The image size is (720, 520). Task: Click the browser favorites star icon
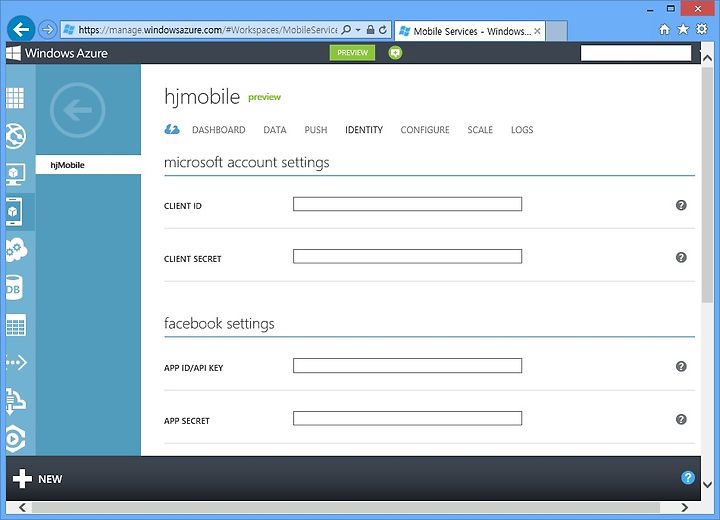click(683, 29)
